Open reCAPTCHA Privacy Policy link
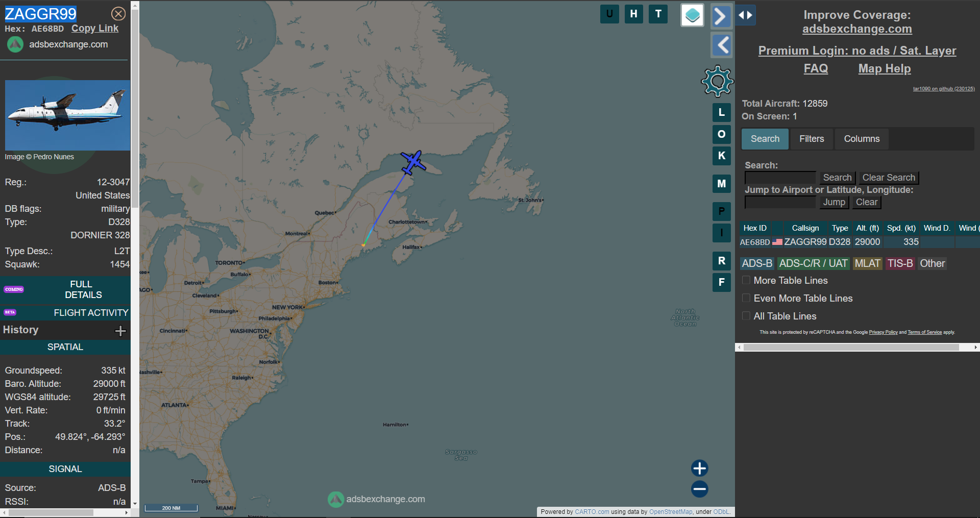 [883, 332]
